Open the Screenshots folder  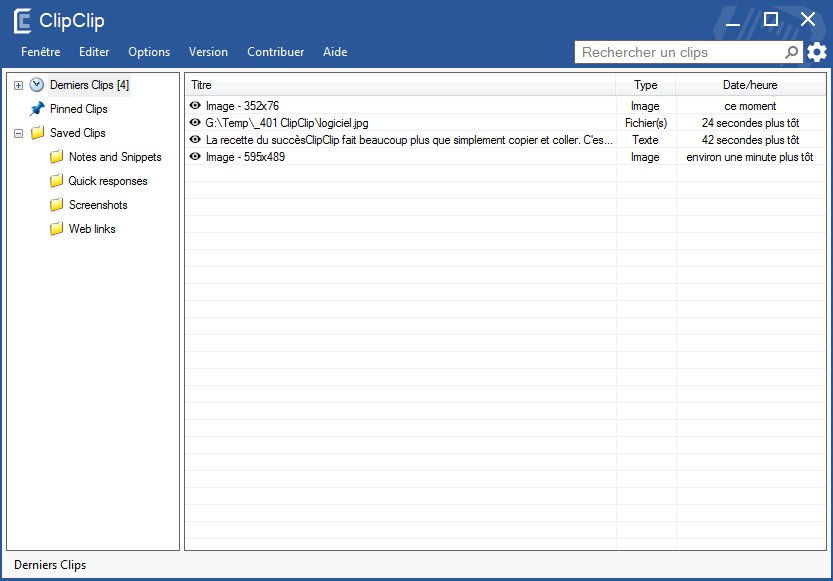(x=98, y=204)
